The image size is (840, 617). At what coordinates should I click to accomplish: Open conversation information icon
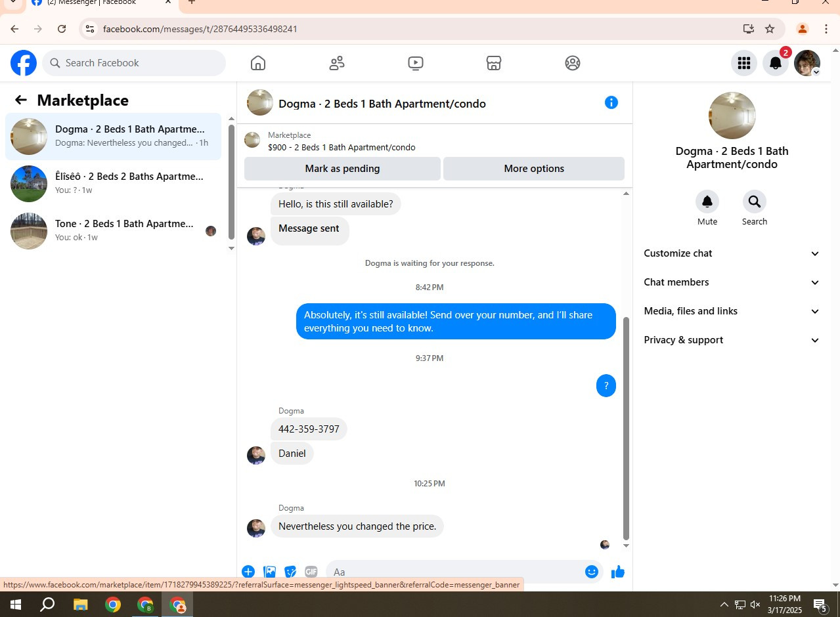click(611, 102)
